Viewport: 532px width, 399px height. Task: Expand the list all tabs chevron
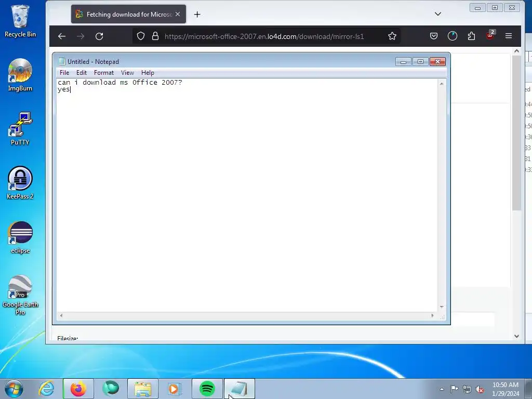(x=438, y=14)
